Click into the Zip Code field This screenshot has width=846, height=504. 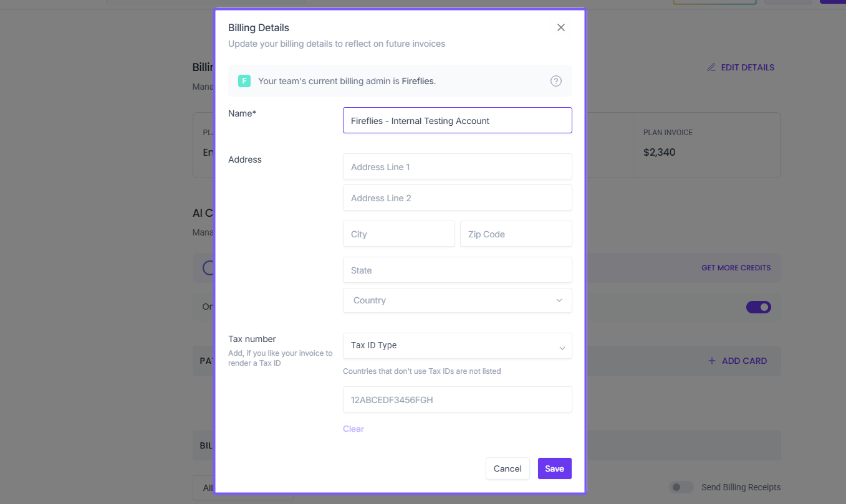coord(516,234)
